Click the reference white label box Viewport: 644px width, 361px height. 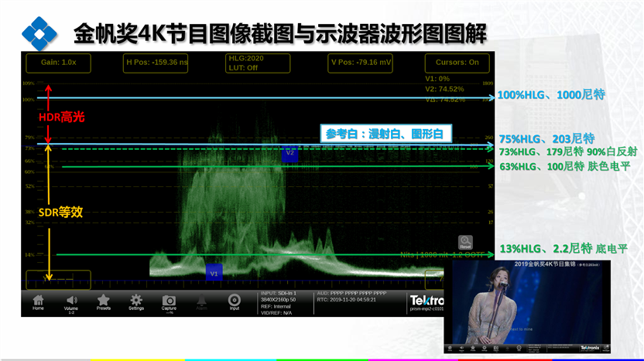point(384,134)
